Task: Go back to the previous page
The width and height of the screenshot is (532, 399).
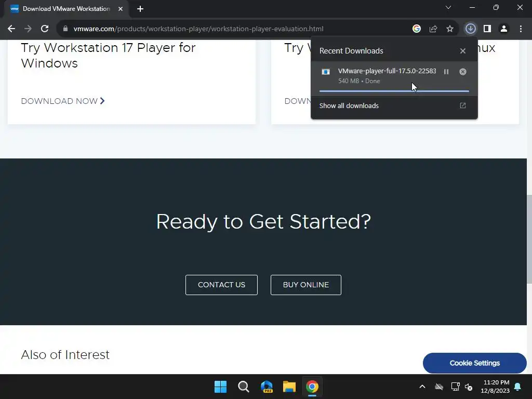Action: (x=11, y=29)
